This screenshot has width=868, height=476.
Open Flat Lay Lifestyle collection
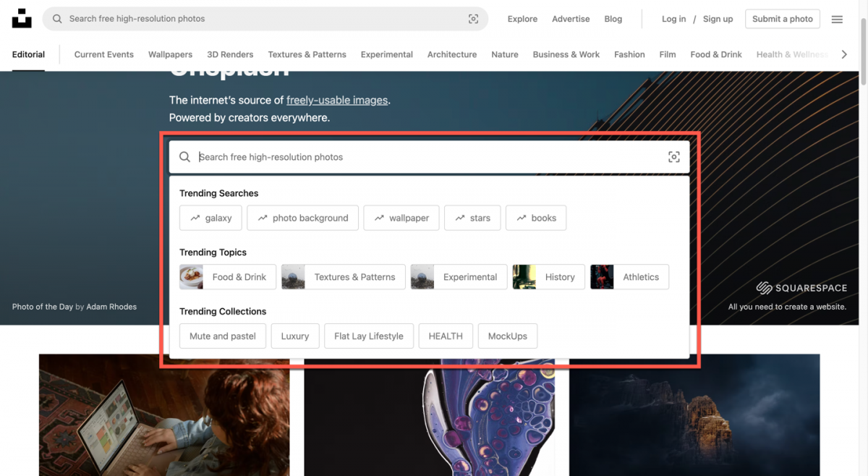(369, 336)
